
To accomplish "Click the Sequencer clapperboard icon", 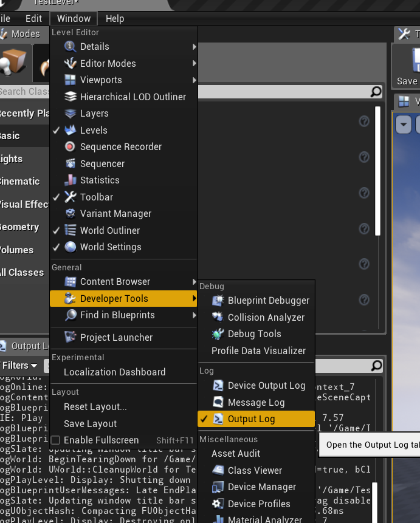I will click(x=70, y=163).
